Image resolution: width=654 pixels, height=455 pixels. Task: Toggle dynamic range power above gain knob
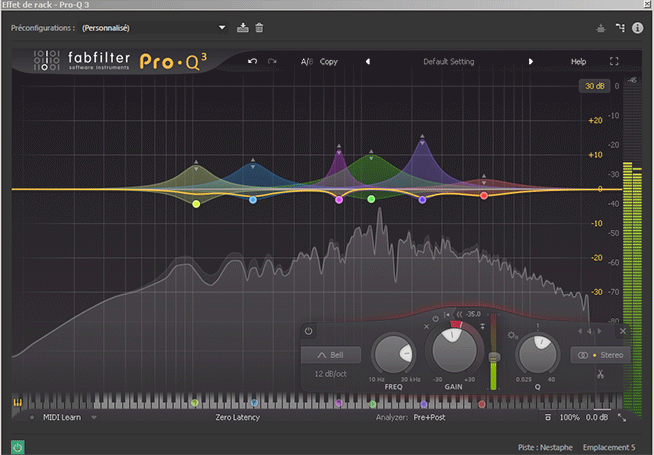pos(435,319)
